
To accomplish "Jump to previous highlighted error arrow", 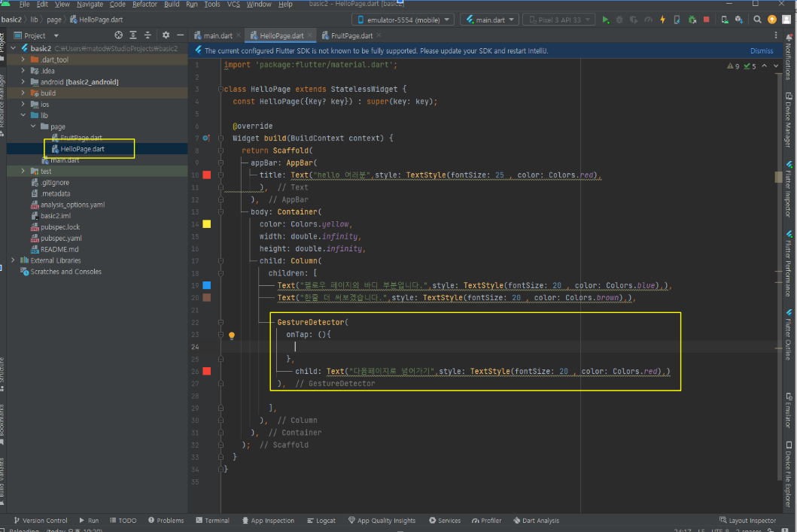I will click(764, 66).
